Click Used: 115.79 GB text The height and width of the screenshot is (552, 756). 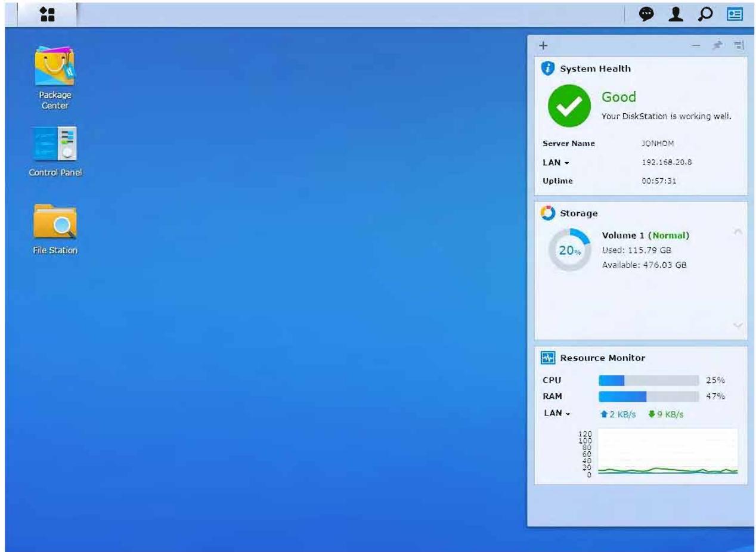pyautogui.click(x=637, y=250)
